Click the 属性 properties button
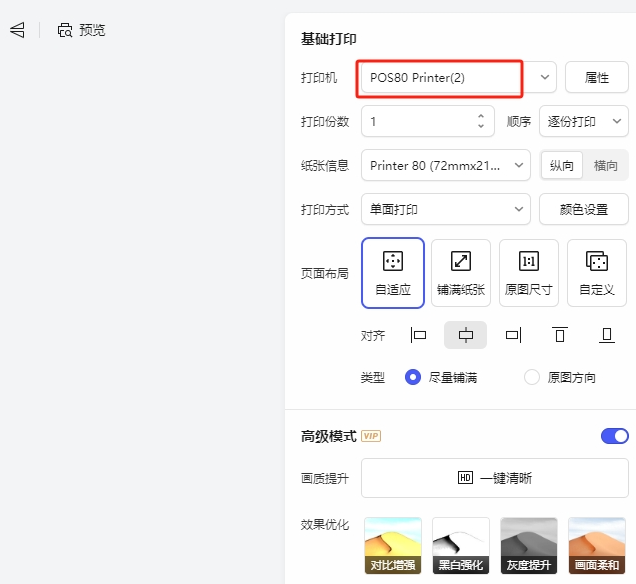 click(597, 77)
